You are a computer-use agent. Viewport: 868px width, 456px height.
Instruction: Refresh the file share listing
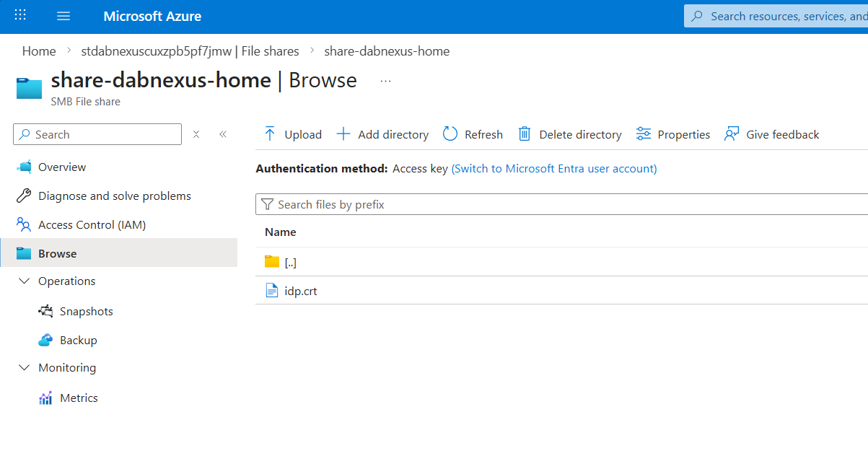(473, 134)
